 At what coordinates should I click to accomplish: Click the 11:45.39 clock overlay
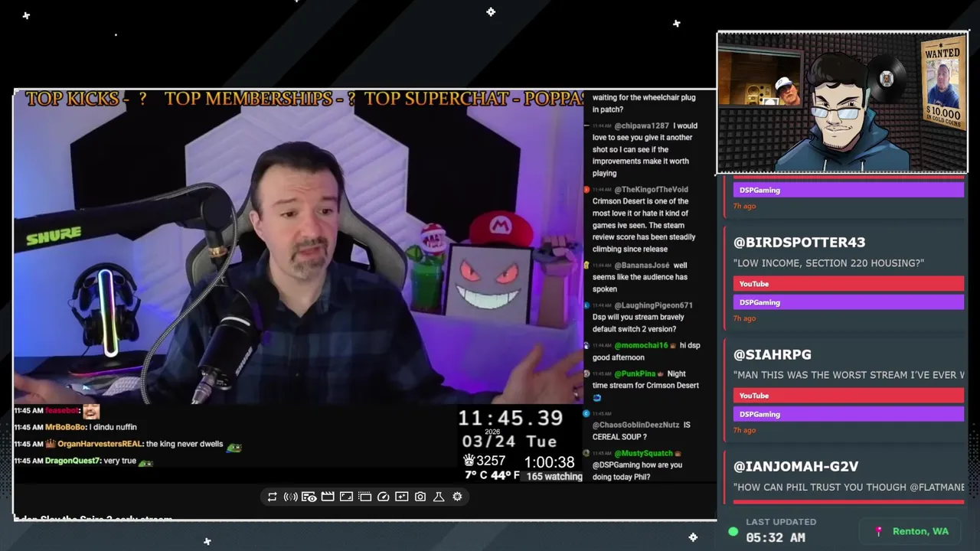point(511,419)
